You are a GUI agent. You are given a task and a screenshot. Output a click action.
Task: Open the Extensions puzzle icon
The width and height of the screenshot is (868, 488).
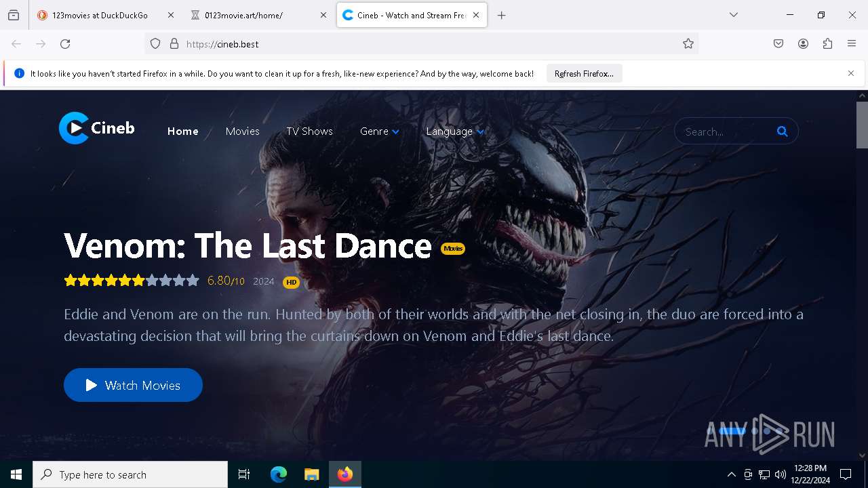[827, 44]
